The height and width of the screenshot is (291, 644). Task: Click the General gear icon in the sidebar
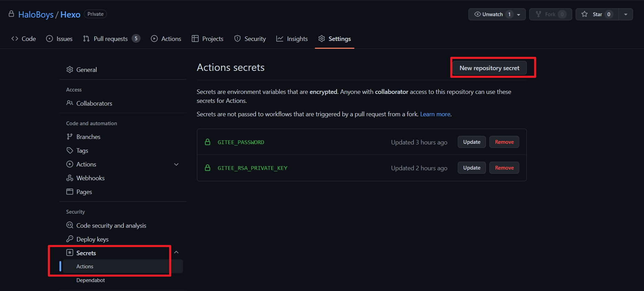click(x=70, y=69)
